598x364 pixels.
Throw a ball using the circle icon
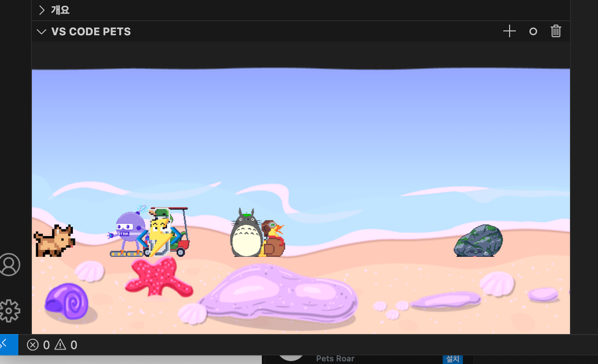click(x=533, y=31)
